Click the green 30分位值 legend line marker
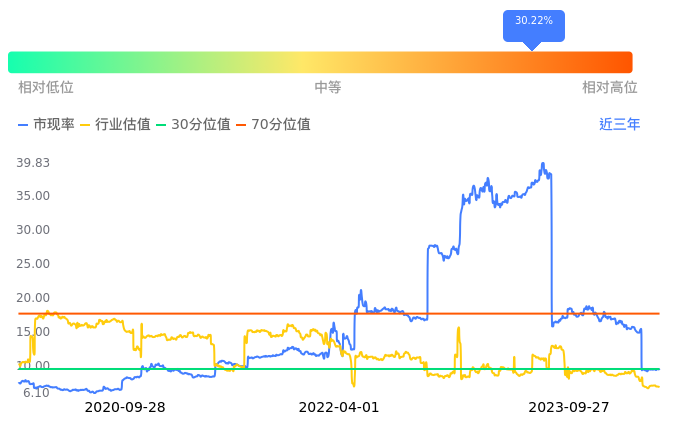This screenshot has width=686, height=442. (162, 125)
